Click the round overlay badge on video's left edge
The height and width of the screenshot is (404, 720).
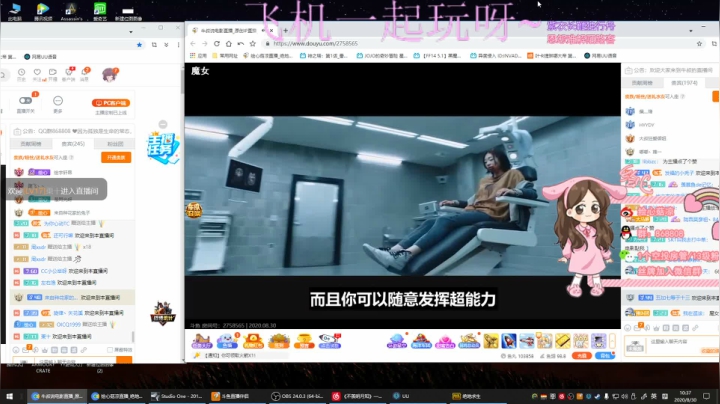[x=194, y=210]
